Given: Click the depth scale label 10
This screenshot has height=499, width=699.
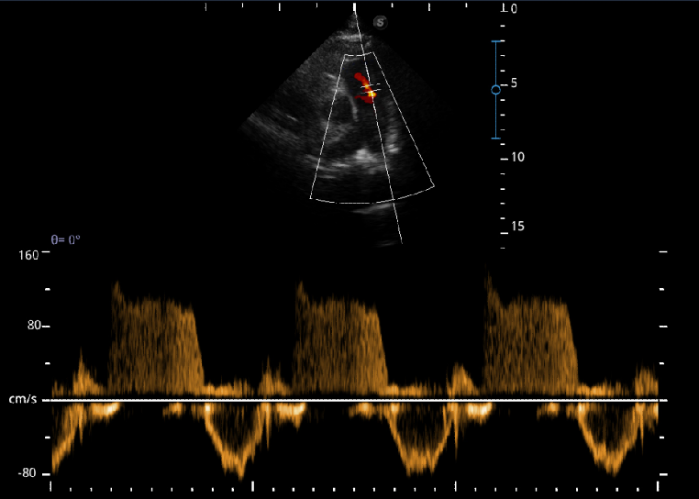Looking at the screenshot, I should click(x=518, y=157).
